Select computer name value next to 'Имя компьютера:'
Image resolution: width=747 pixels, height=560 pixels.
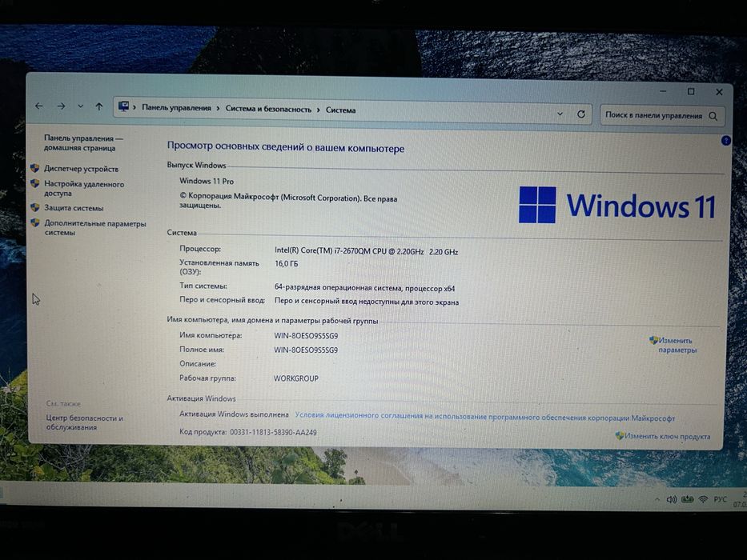(306, 336)
